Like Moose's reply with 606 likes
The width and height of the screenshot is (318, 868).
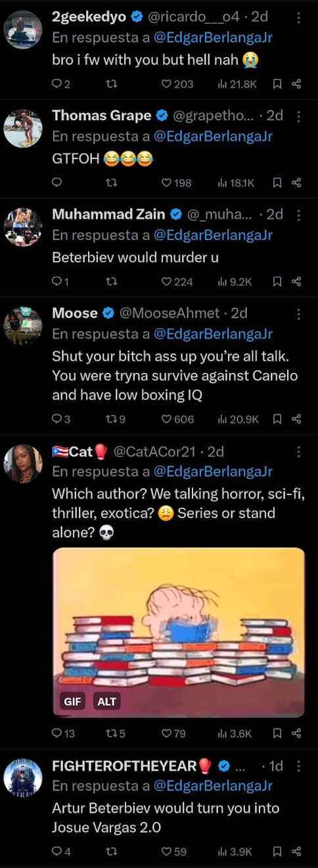[177, 419]
